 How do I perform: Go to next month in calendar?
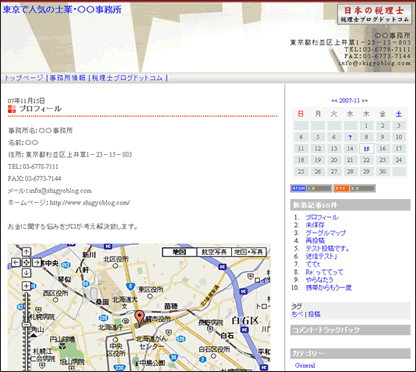pos(365,100)
